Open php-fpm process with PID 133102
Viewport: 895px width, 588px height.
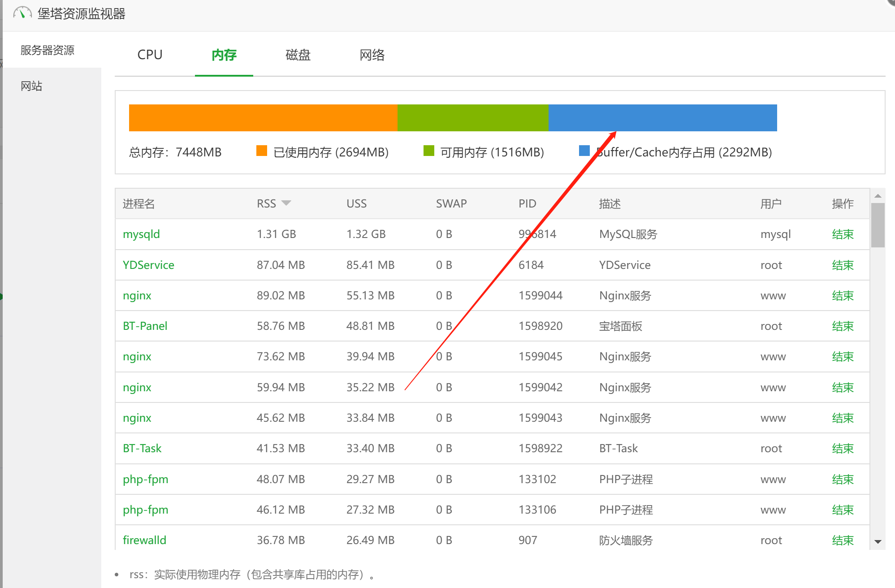(145, 480)
